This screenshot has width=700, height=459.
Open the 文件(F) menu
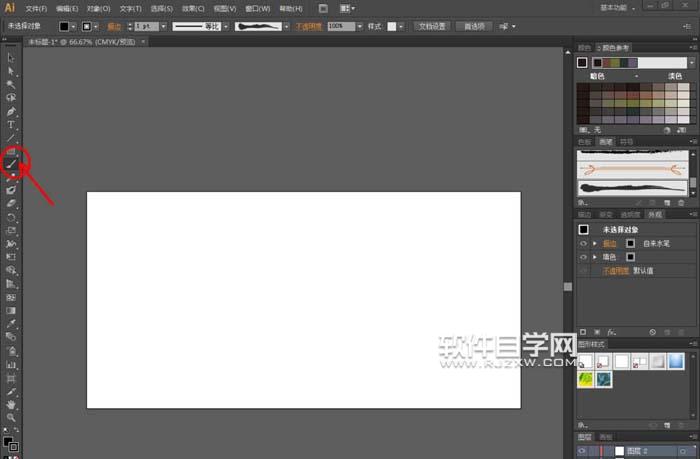36,8
